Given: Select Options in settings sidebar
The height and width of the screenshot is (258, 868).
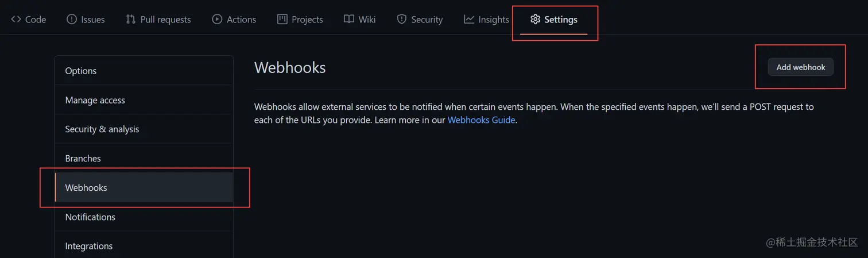Looking at the screenshot, I should click(x=144, y=71).
